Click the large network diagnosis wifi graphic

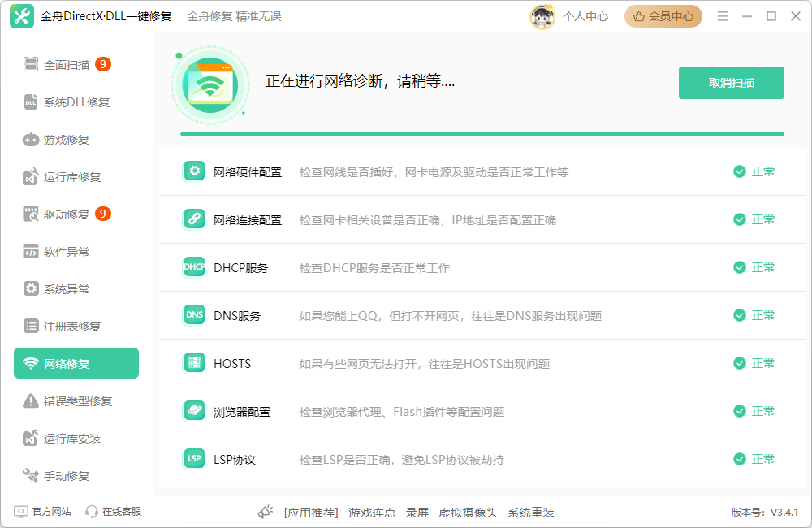pyautogui.click(x=210, y=85)
